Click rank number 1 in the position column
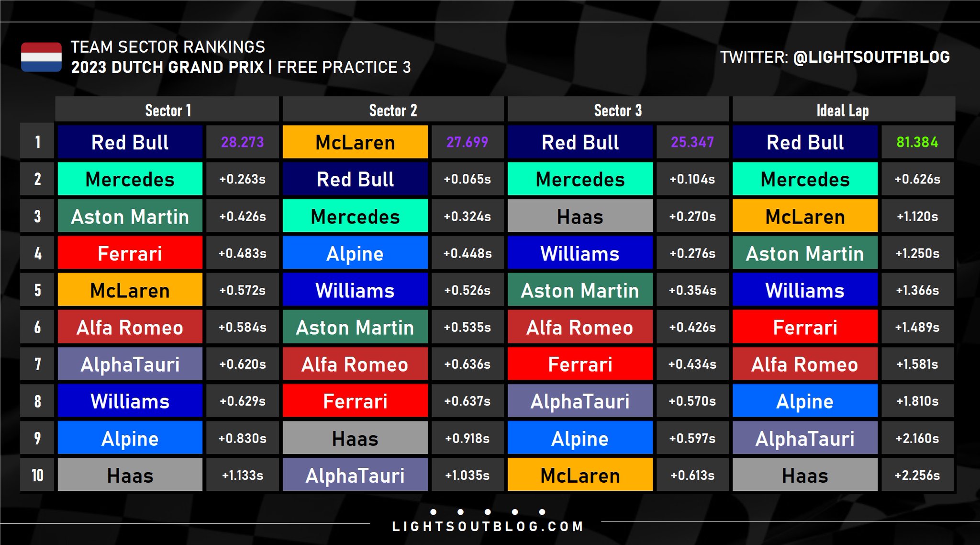The width and height of the screenshot is (980, 545). pos(37,142)
